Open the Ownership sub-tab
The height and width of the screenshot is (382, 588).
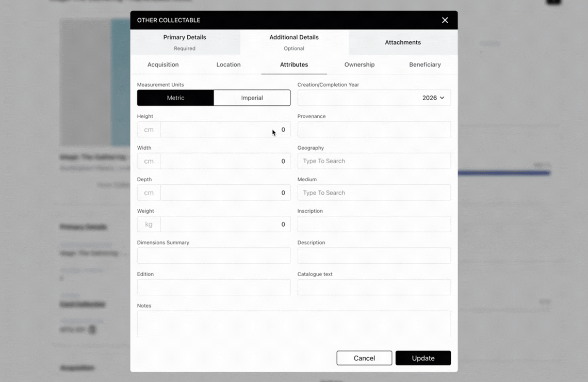(360, 65)
